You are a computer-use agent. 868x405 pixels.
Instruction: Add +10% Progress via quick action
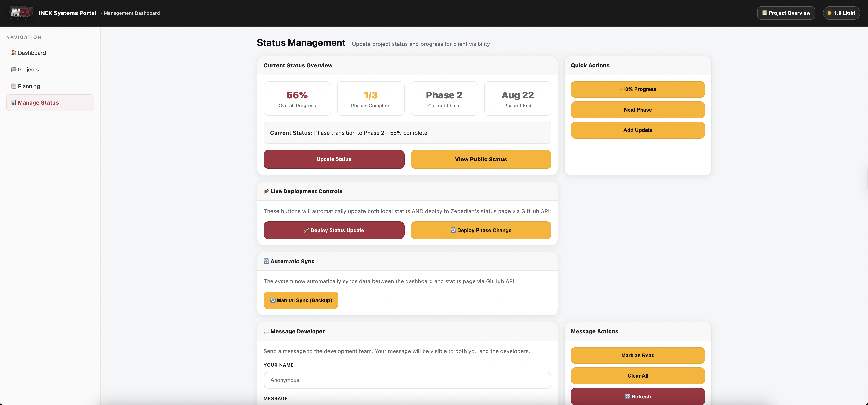click(637, 89)
